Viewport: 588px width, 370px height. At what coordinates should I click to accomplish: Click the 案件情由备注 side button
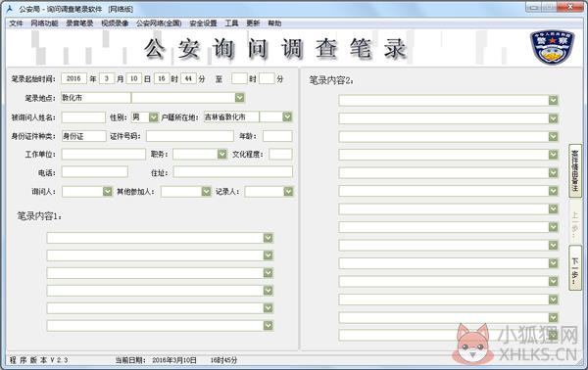(x=575, y=170)
